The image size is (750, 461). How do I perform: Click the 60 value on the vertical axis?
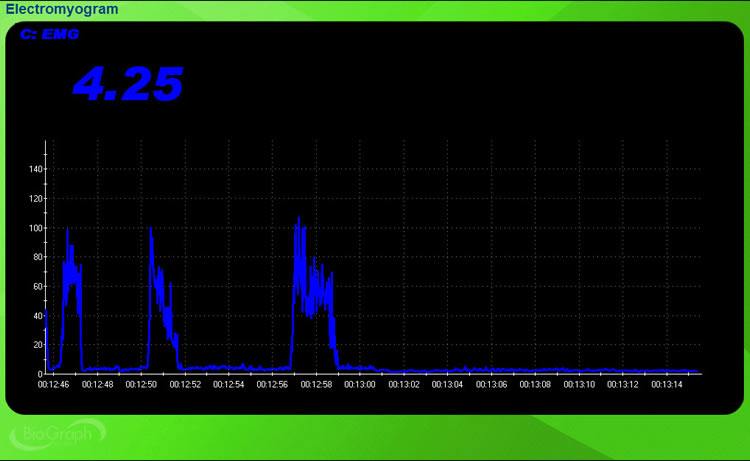point(37,287)
